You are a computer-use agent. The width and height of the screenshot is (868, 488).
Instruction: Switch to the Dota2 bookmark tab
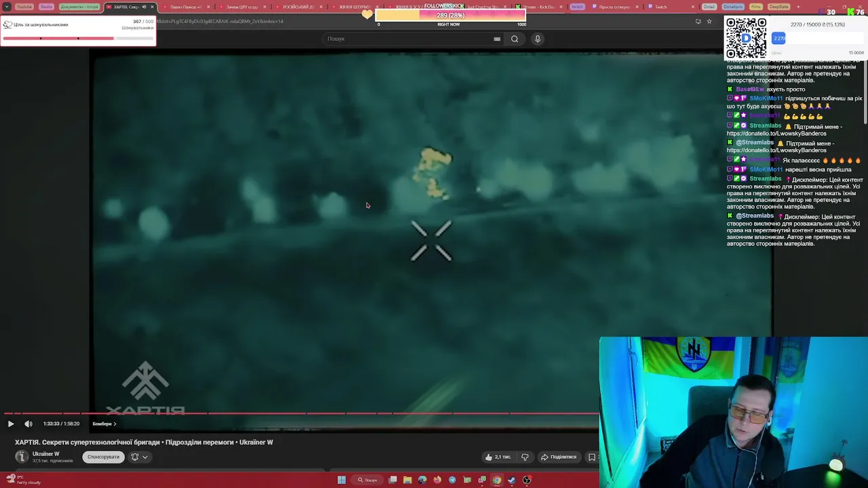(709, 7)
